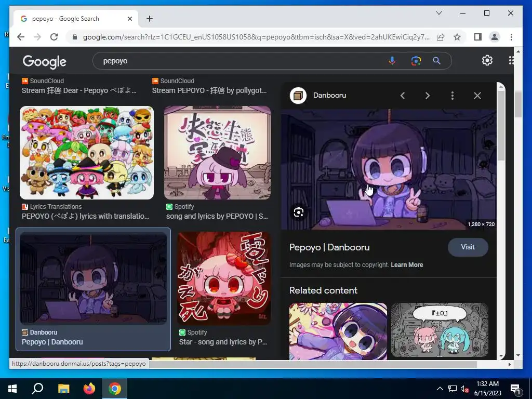Close the pepoyo - Google Search tab
The height and width of the screenshot is (399, 532).
129,19
